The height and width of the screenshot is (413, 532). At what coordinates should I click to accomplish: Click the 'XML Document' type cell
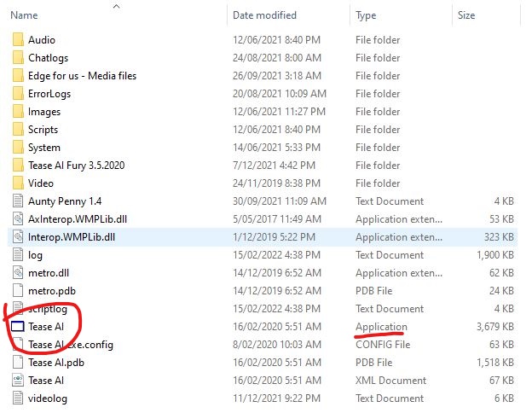390,381
